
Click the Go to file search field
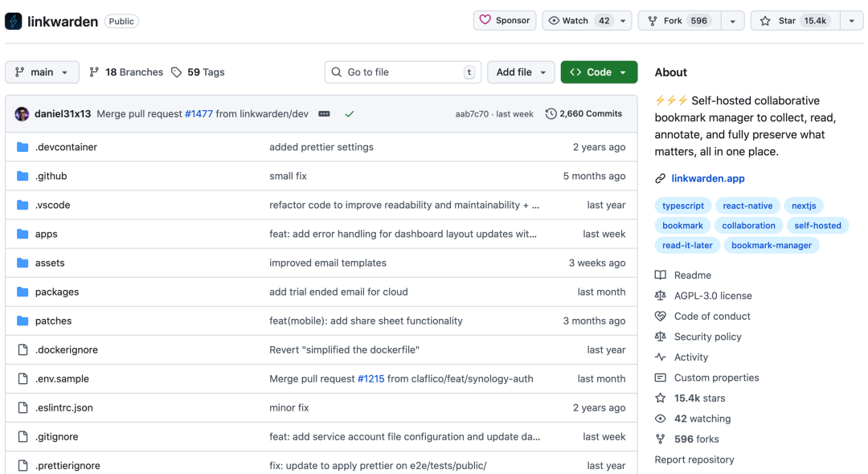[402, 72]
